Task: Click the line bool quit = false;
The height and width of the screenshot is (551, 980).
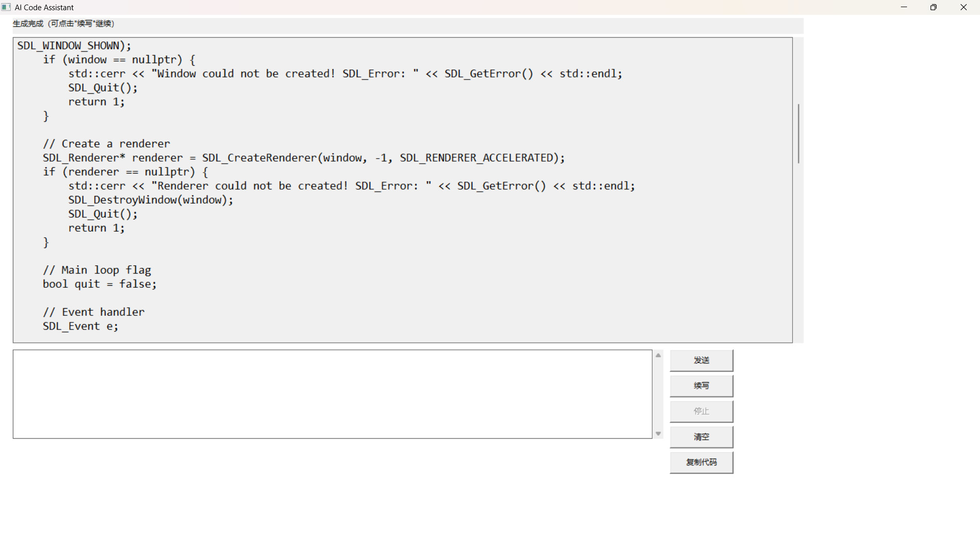Action: click(100, 284)
